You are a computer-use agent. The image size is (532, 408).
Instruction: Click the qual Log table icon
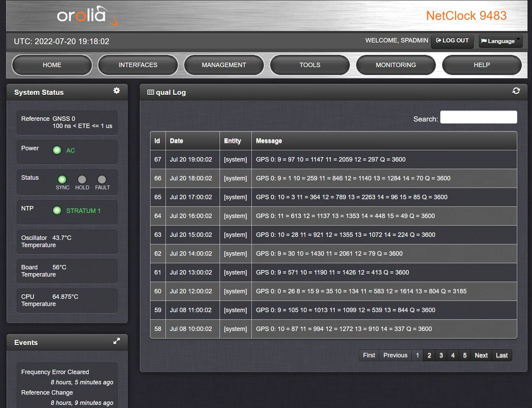pyautogui.click(x=150, y=92)
